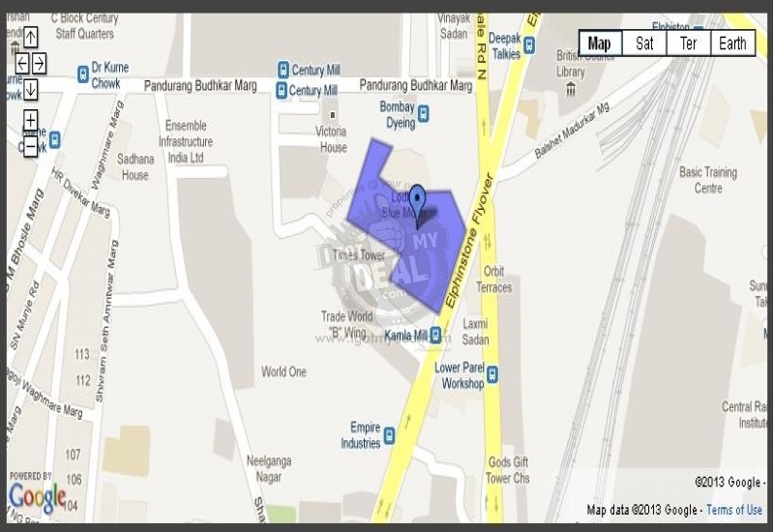Click the British Council Library museum icon

pyautogui.click(x=571, y=89)
